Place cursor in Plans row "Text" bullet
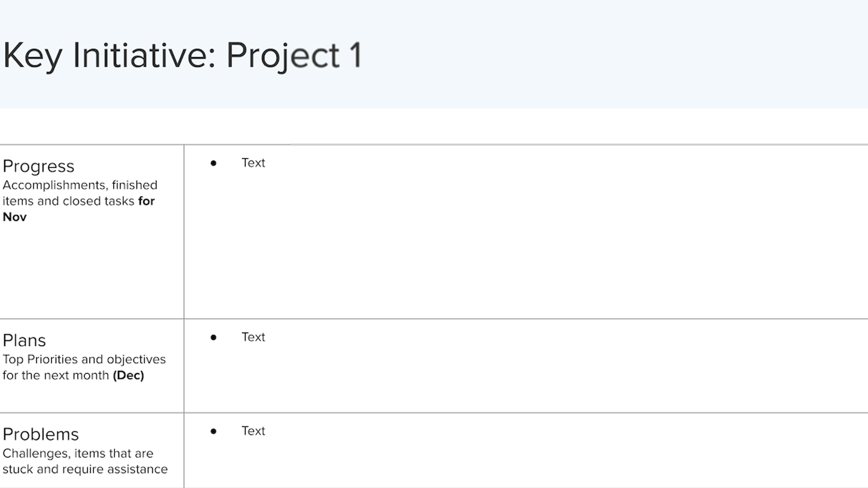Viewport: 868px width, 488px height. click(253, 337)
